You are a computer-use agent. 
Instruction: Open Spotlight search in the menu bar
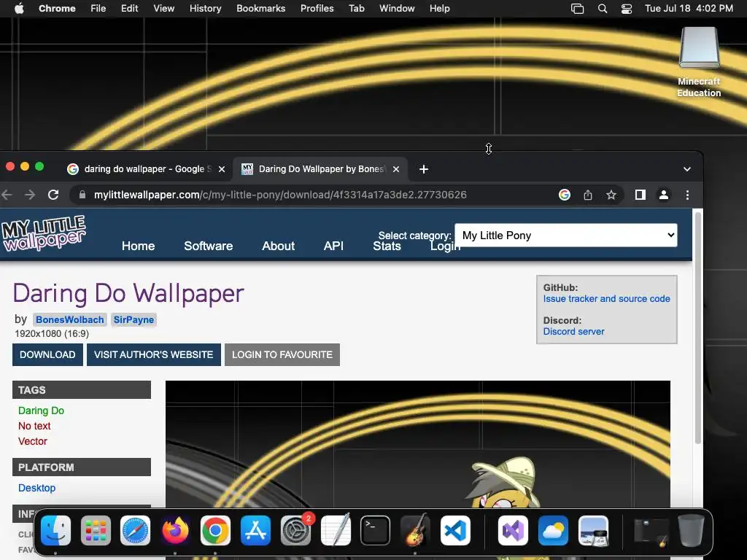(x=602, y=9)
